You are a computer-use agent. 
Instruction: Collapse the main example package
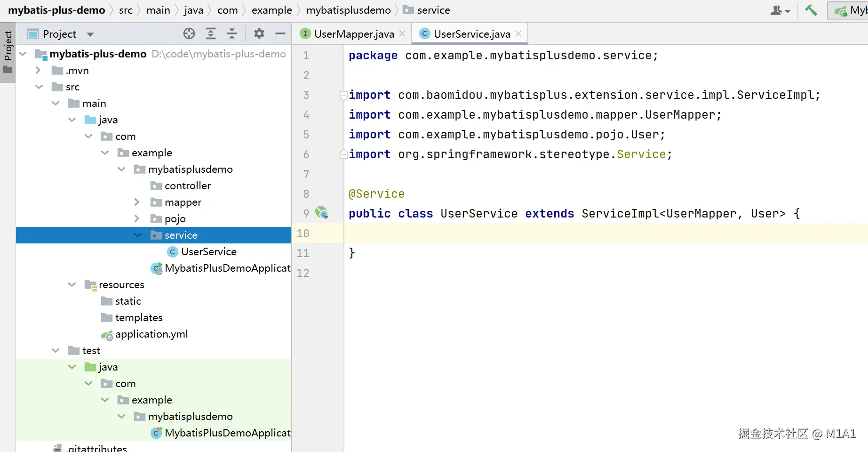pos(105,153)
